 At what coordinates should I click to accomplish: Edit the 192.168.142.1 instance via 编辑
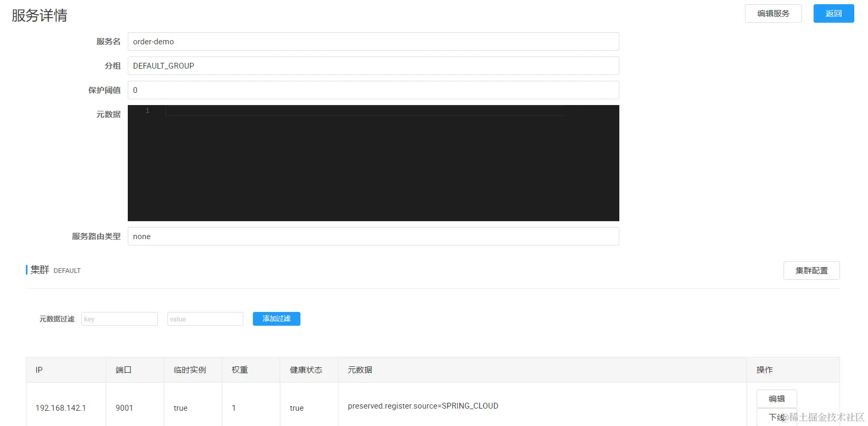[x=777, y=399]
